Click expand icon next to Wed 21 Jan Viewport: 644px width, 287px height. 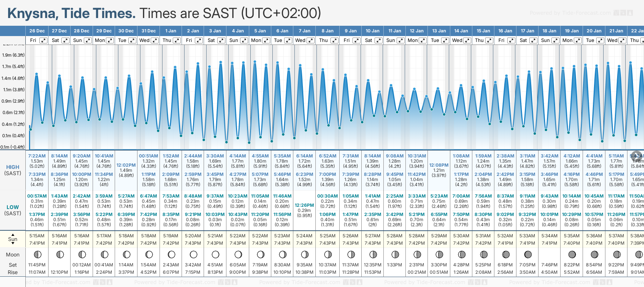622,40
